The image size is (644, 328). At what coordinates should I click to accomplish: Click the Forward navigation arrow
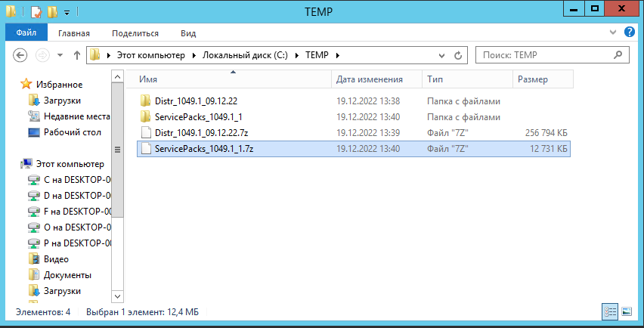tap(43, 55)
